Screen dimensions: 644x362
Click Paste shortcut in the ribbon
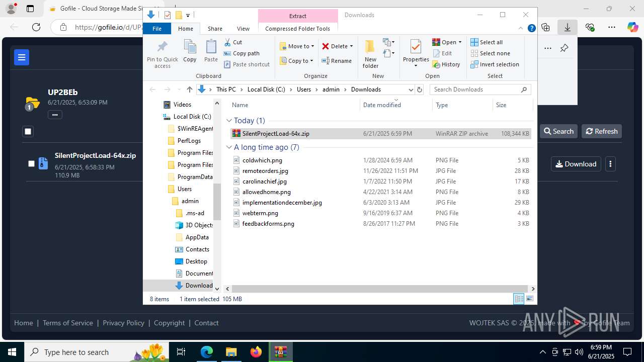click(247, 64)
